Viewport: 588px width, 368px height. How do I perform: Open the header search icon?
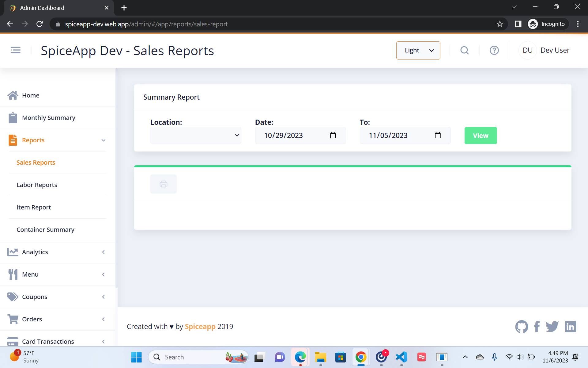coord(464,50)
